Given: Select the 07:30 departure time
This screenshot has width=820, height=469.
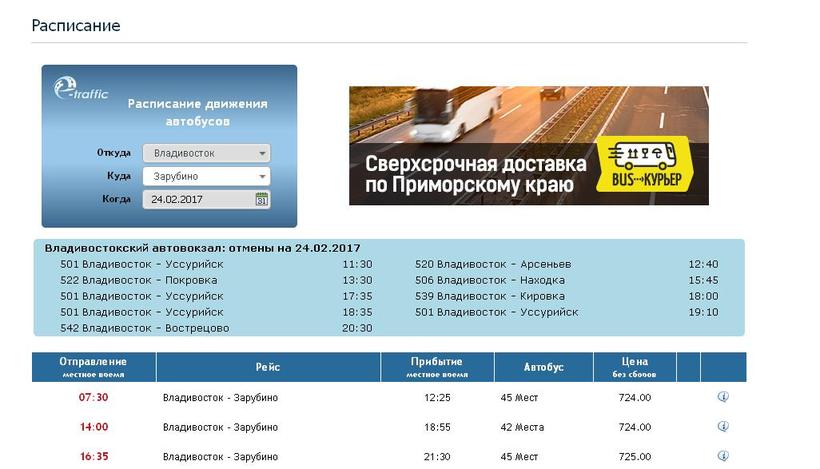Looking at the screenshot, I should [93, 398].
